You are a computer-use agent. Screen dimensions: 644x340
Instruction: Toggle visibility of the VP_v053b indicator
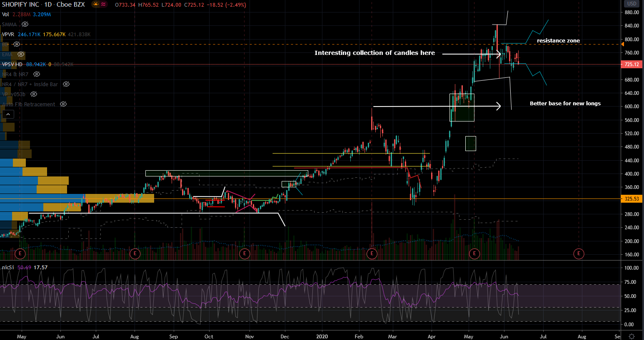coord(34,94)
